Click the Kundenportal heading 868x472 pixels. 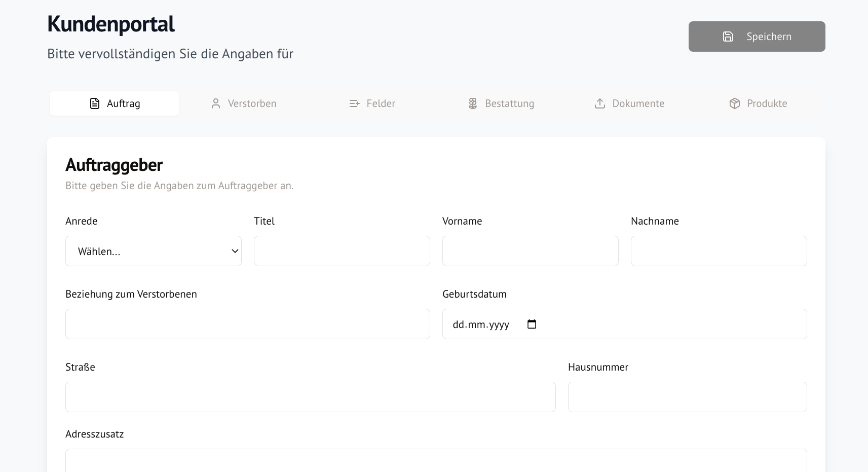tap(111, 24)
